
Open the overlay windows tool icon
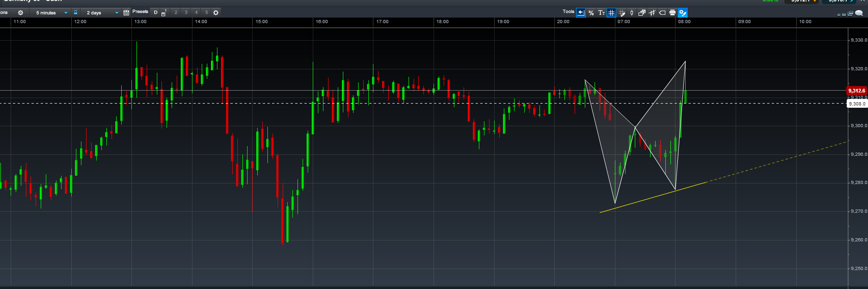642,13
